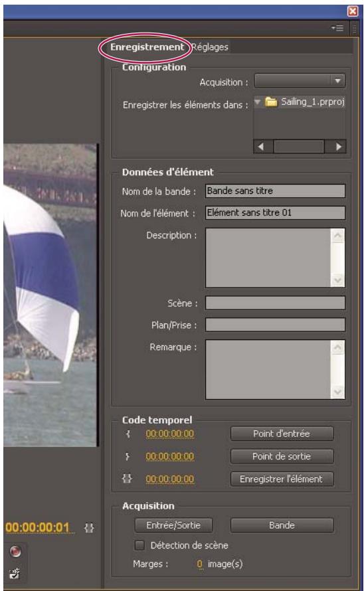This screenshot has height=591, width=364.
Task: Click the left scroll arrow under project list
Action: click(261, 147)
